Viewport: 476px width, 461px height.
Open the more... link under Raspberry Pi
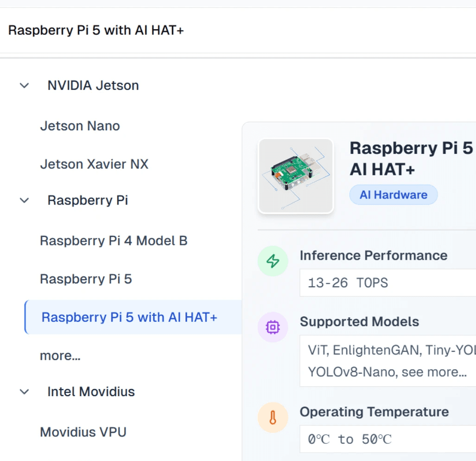point(60,356)
